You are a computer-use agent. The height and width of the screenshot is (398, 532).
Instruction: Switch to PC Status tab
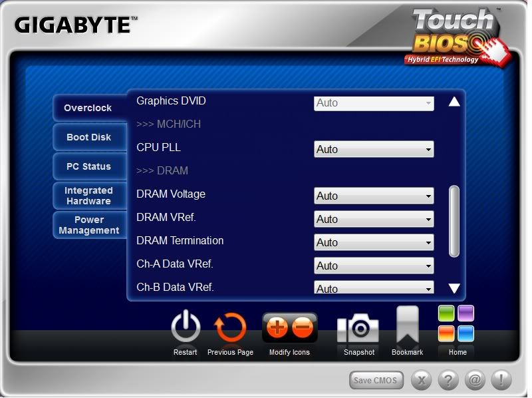tap(89, 166)
